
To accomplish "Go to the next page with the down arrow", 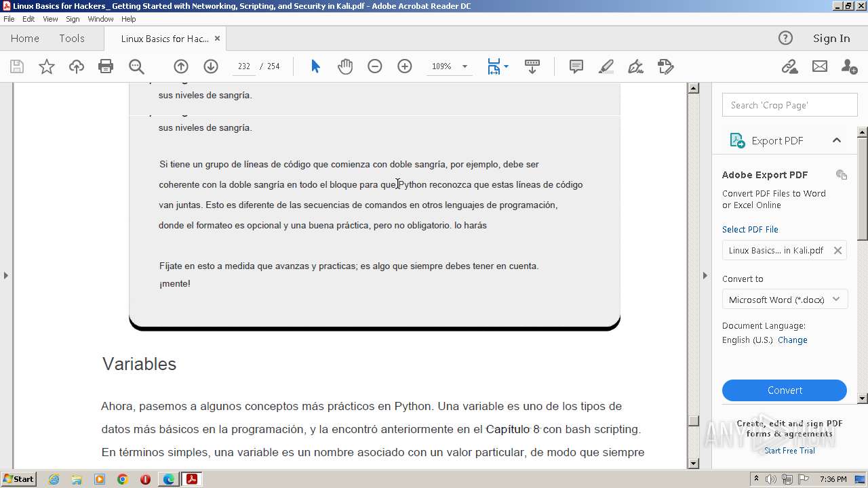I will (x=211, y=66).
